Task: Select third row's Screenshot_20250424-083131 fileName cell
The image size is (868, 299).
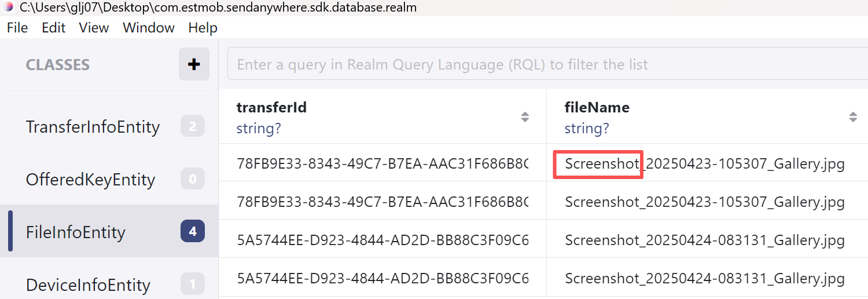Action: (x=704, y=240)
